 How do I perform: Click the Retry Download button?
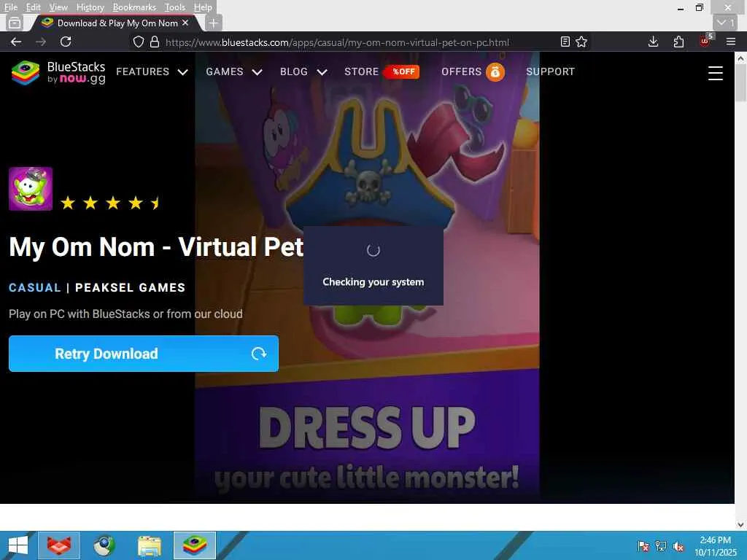point(144,354)
